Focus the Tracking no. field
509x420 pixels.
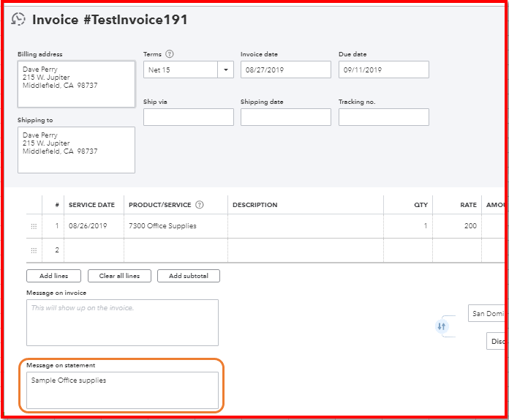coord(383,117)
